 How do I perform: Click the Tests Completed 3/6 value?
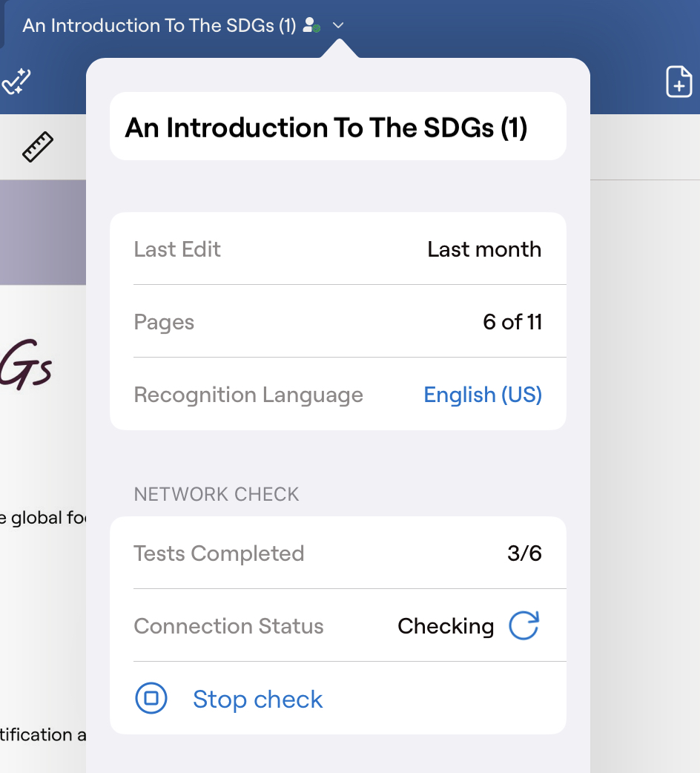(524, 553)
